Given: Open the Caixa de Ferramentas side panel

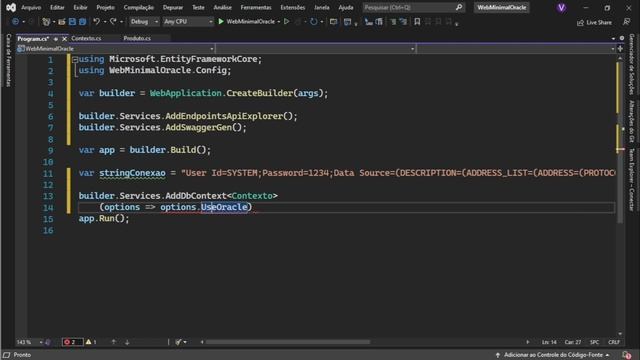Looking at the screenshot, I should pos(8,60).
